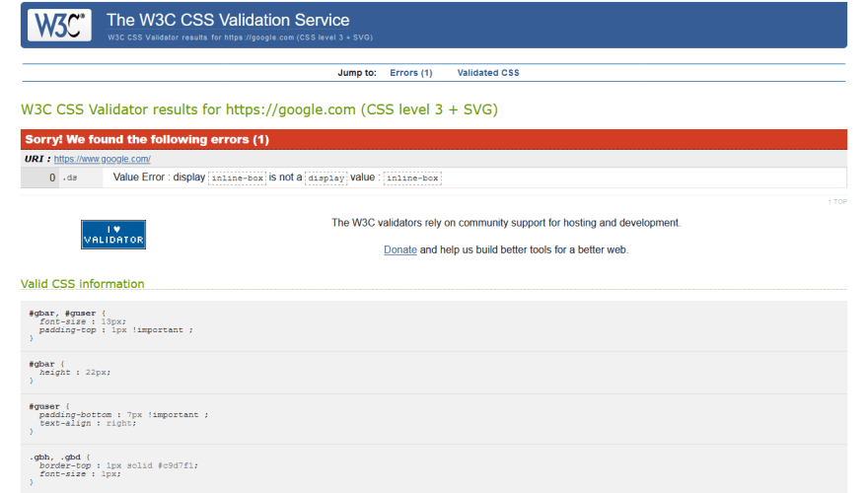The width and height of the screenshot is (868, 493).
Task: Click the dashed display property code box
Action: tap(325, 178)
